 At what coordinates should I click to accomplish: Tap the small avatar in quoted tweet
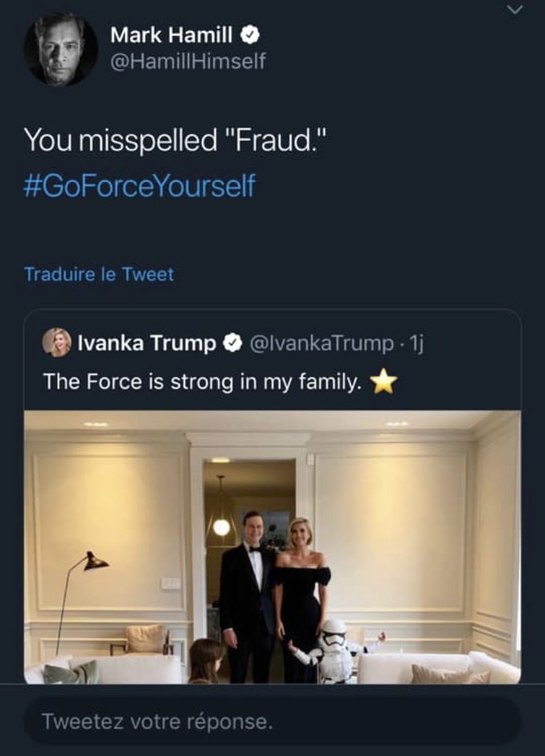[57, 342]
